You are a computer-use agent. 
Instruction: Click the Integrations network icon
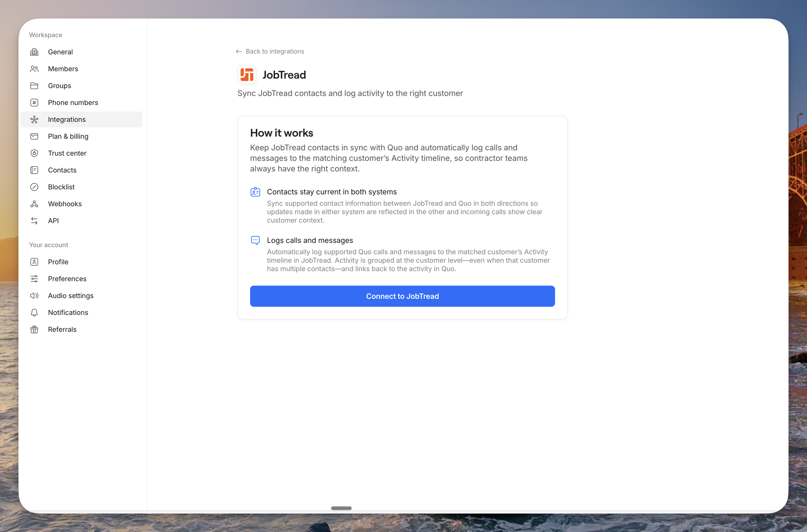coord(34,119)
